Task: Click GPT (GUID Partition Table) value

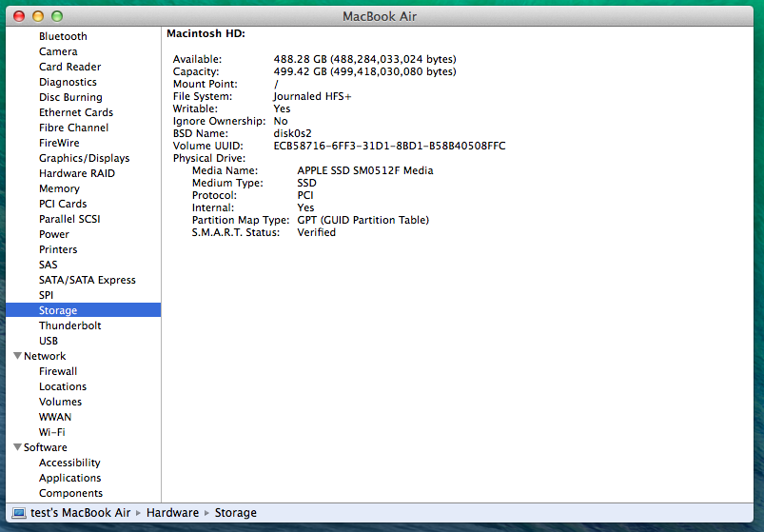Action: (x=363, y=220)
